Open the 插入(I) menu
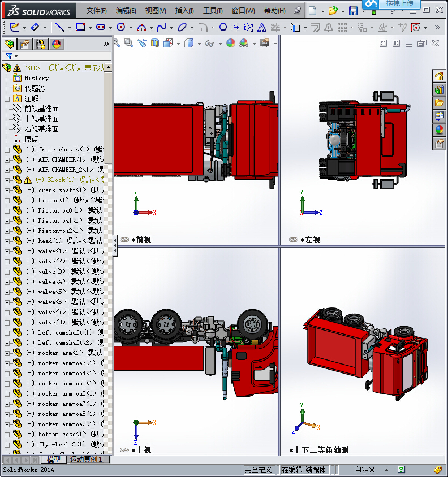 click(184, 11)
